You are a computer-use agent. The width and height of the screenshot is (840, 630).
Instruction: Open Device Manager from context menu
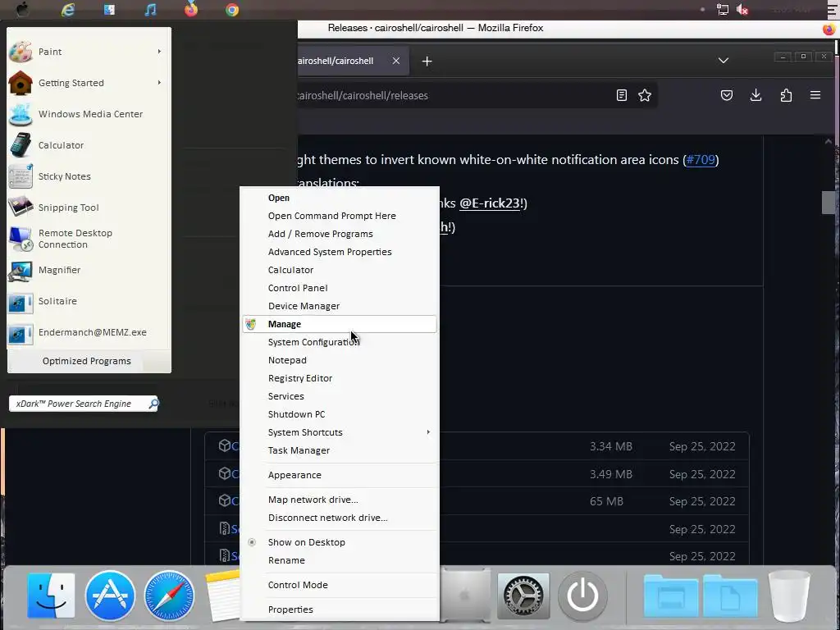click(x=339, y=306)
